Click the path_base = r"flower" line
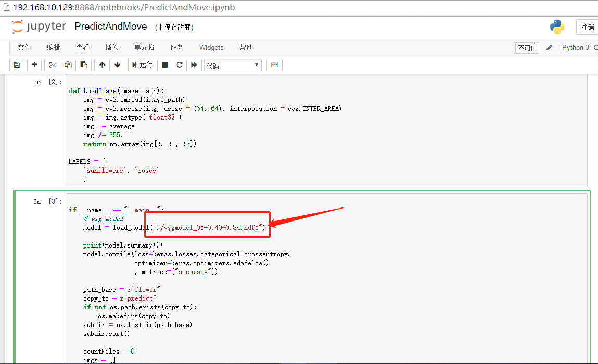 click(121, 290)
